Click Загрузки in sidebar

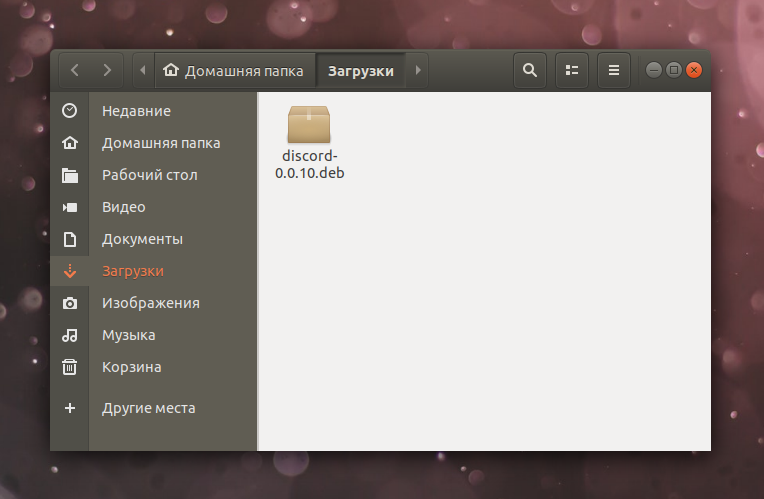tap(133, 271)
